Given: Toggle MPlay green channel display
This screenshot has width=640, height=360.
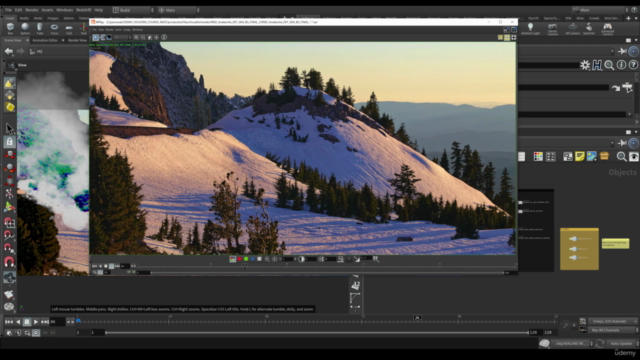Looking at the screenshot, I should point(246,259).
